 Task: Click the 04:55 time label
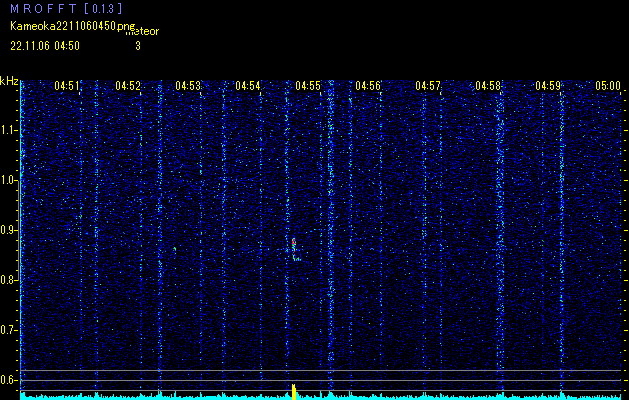308,85
